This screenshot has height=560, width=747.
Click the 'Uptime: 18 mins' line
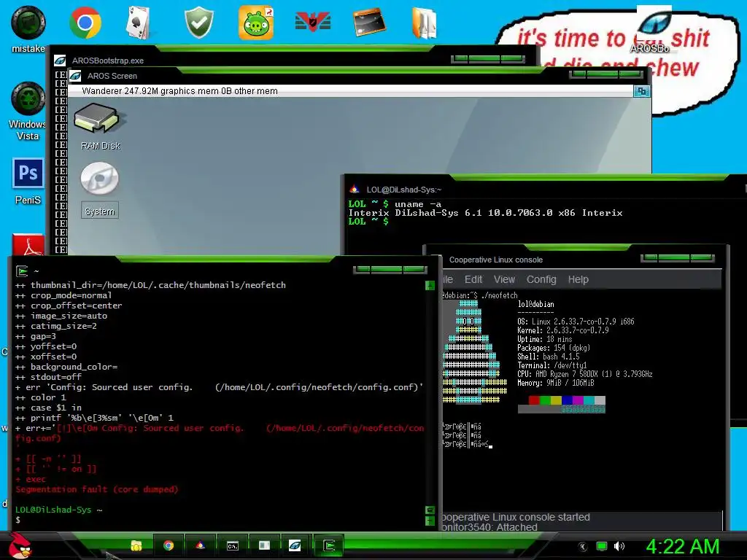point(544,339)
